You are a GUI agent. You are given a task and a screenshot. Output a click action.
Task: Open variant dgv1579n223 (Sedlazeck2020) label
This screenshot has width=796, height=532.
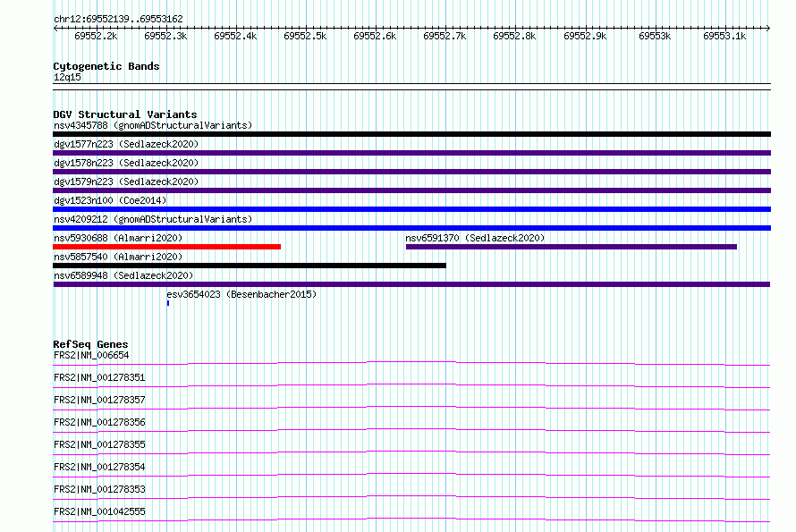(x=126, y=182)
